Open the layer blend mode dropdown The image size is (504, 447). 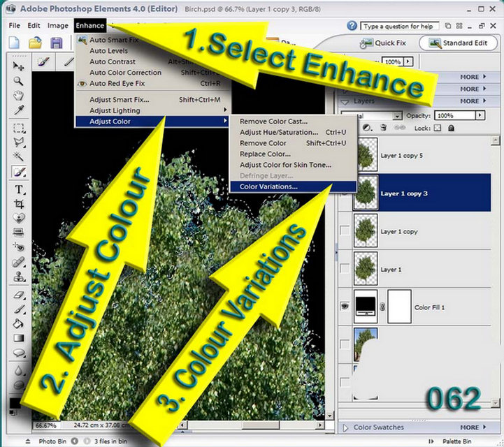click(397, 116)
